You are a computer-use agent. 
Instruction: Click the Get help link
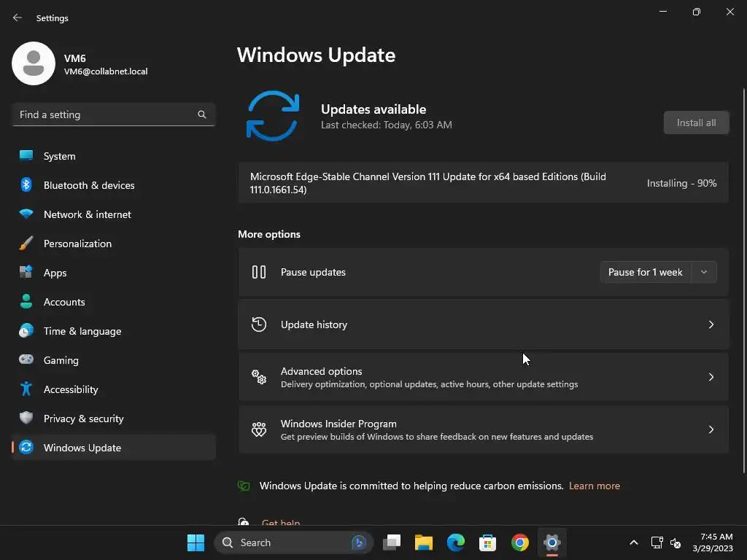tap(281, 522)
